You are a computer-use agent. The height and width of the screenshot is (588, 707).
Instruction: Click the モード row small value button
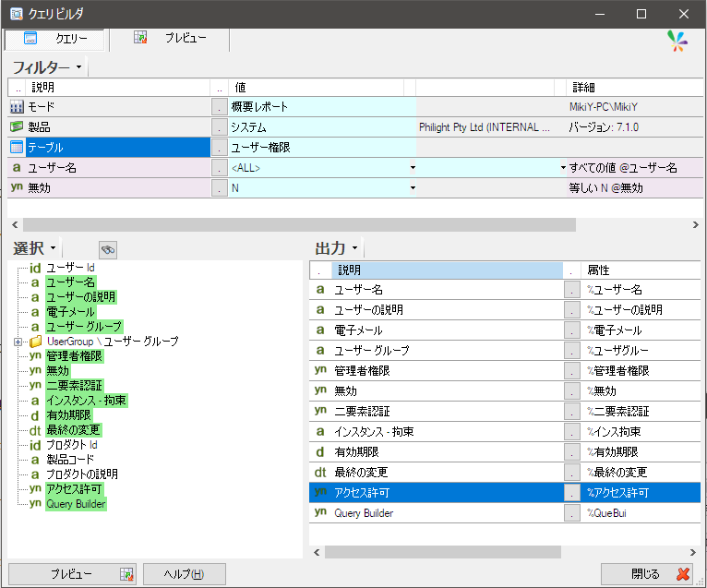[220, 107]
